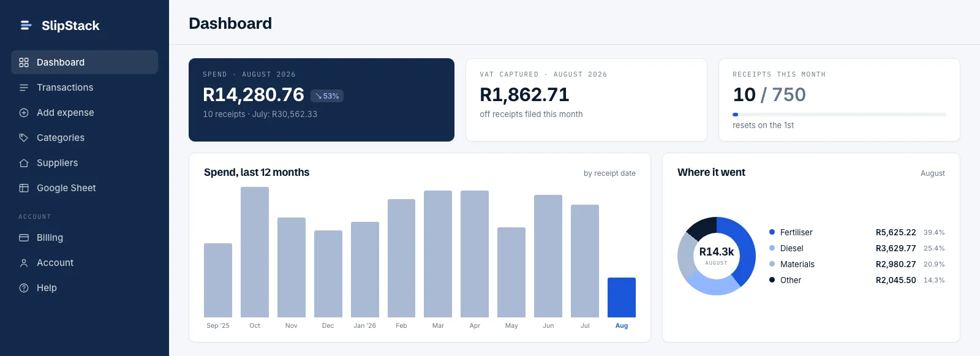Click the Materials grey legend dot
Image resolution: width=980 pixels, height=356 pixels.
772,264
